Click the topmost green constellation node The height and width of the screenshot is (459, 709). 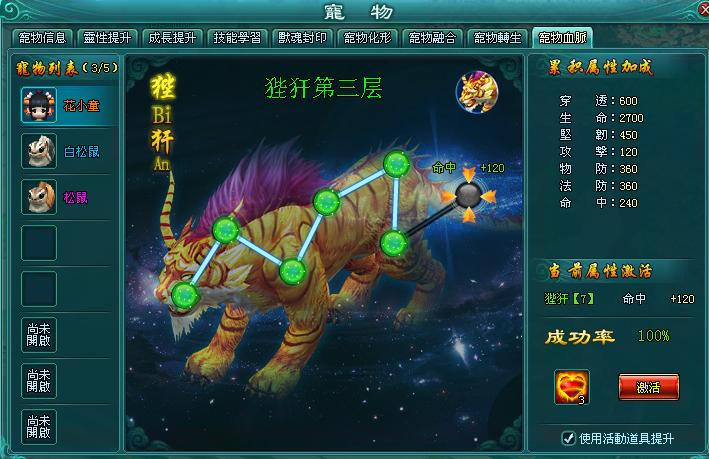click(397, 164)
